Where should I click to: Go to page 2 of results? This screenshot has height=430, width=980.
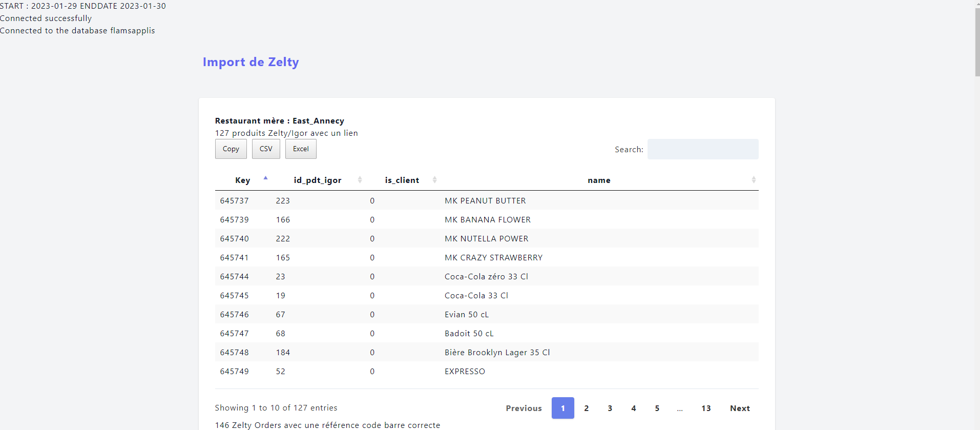586,408
